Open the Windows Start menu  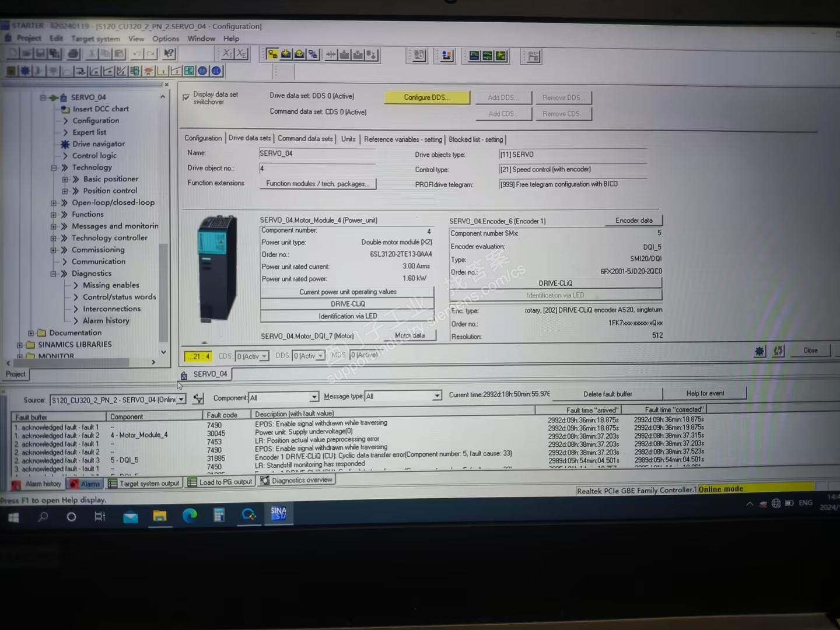click(13, 517)
